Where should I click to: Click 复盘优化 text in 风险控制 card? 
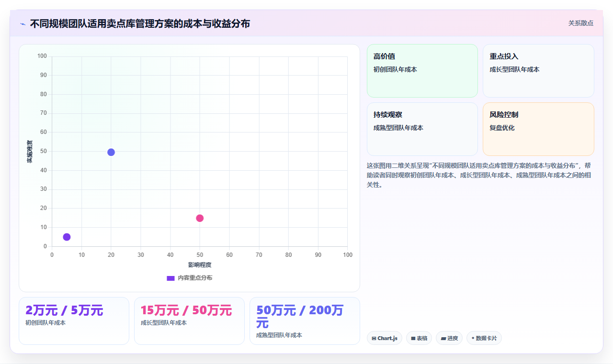(x=502, y=128)
